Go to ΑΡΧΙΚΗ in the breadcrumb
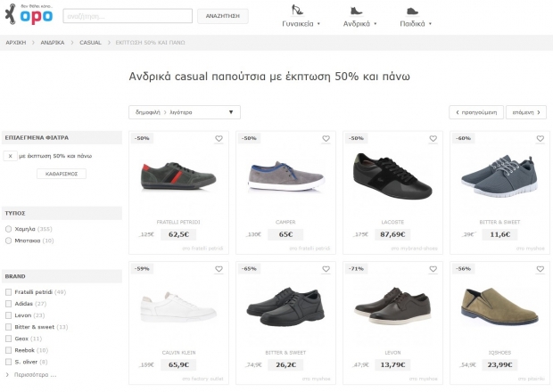553x392 pixels. (16, 43)
